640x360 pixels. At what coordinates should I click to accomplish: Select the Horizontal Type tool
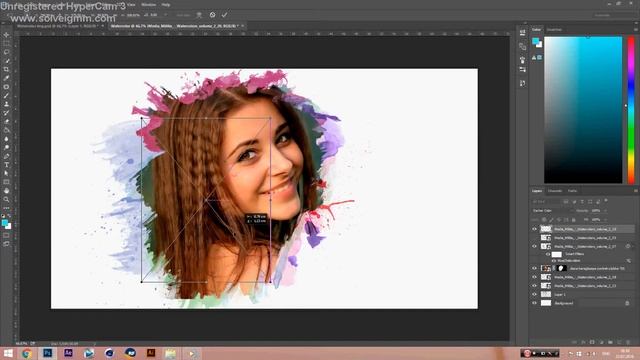tap(7, 165)
